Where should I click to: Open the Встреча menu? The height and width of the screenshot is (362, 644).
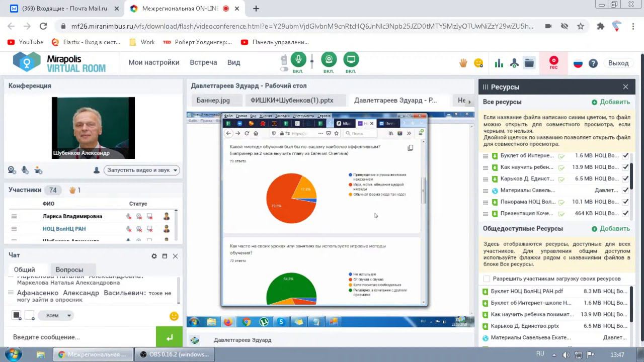[x=203, y=62]
